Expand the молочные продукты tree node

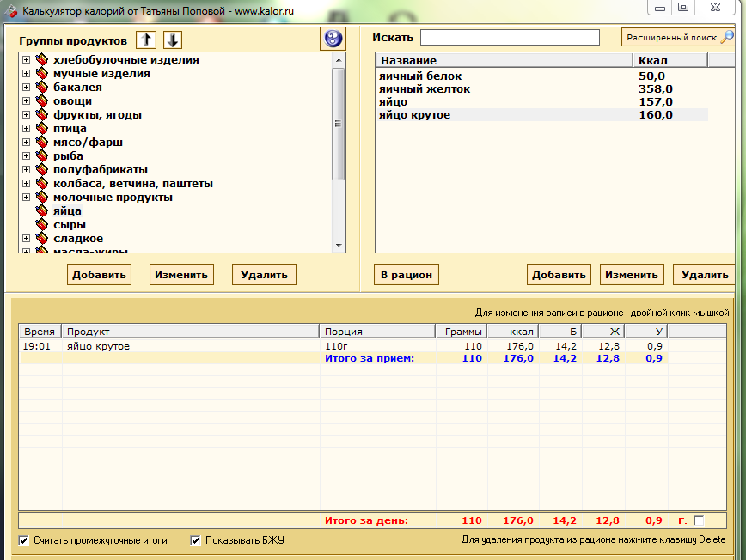tap(26, 198)
